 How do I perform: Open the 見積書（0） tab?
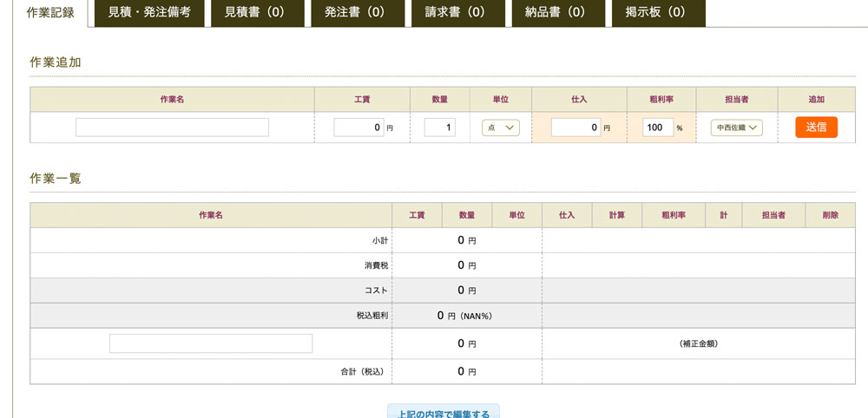pyautogui.click(x=258, y=13)
